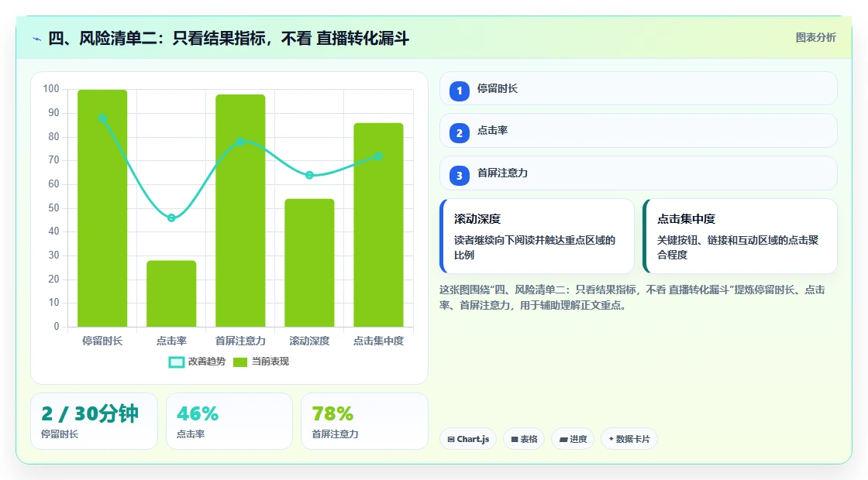Click the description paragraph starting 这张图围绕

[632, 297]
